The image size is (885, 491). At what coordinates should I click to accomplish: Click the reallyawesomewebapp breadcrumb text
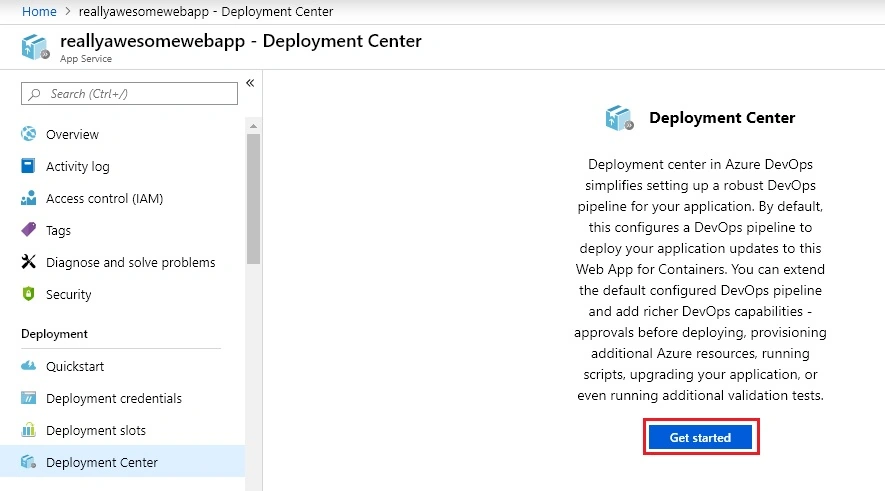pos(144,11)
